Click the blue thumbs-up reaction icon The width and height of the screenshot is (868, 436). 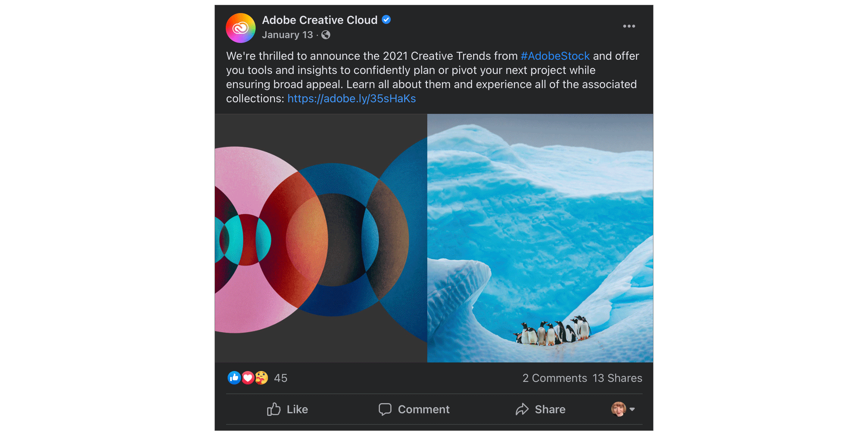234,378
